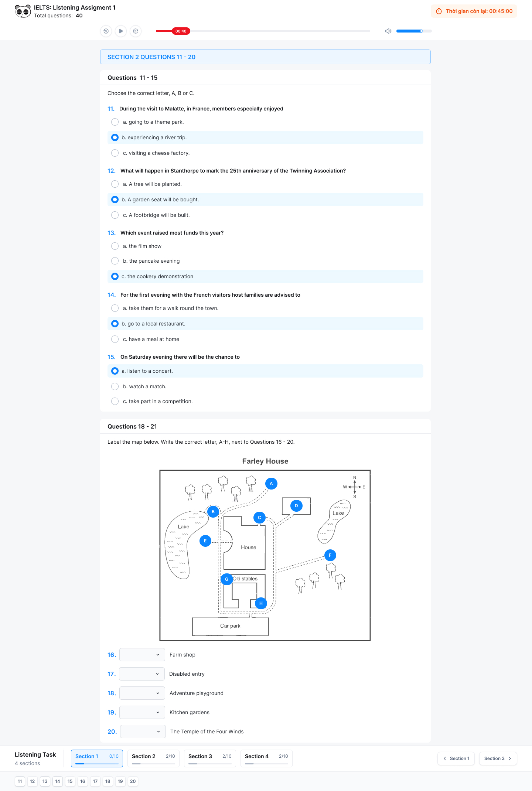Image resolution: width=532 pixels, height=791 pixels.
Task: Skip audio forward with the forward icon
Action: click(x=136, y=31)
